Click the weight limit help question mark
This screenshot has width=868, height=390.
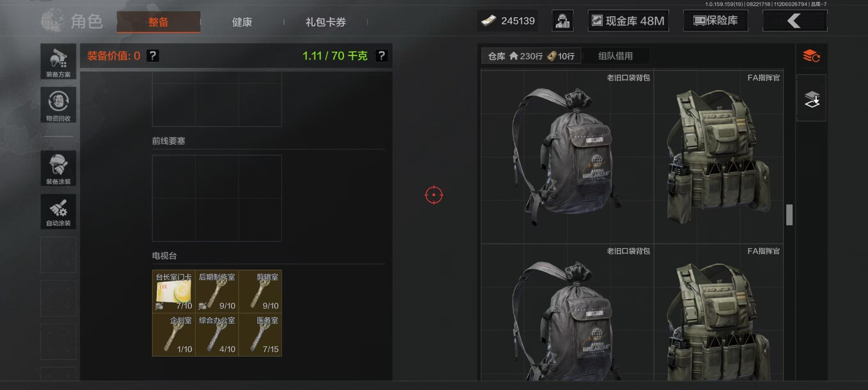[382, 56]
